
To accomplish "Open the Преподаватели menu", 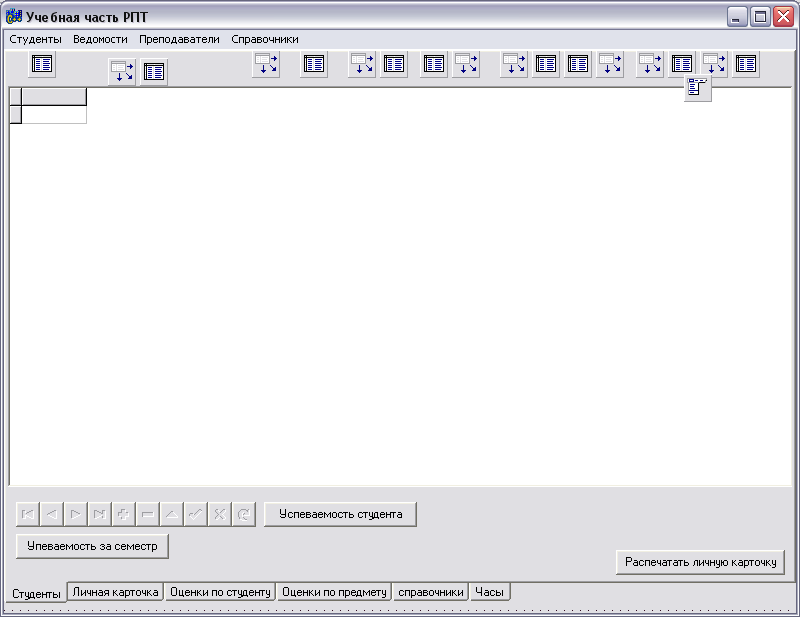I will point(179,39).
